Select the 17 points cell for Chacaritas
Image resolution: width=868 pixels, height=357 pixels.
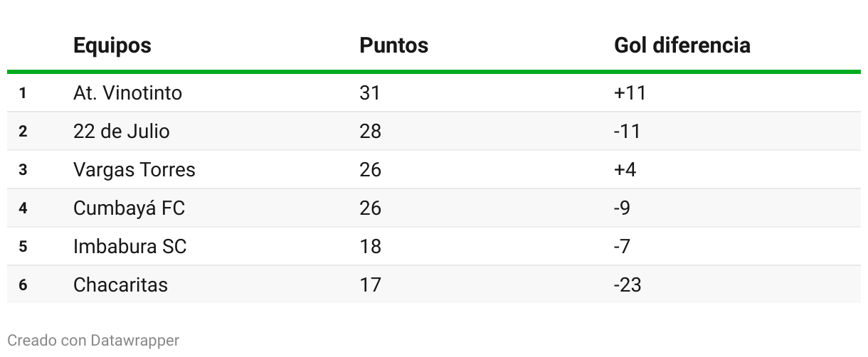pos(370,285)
